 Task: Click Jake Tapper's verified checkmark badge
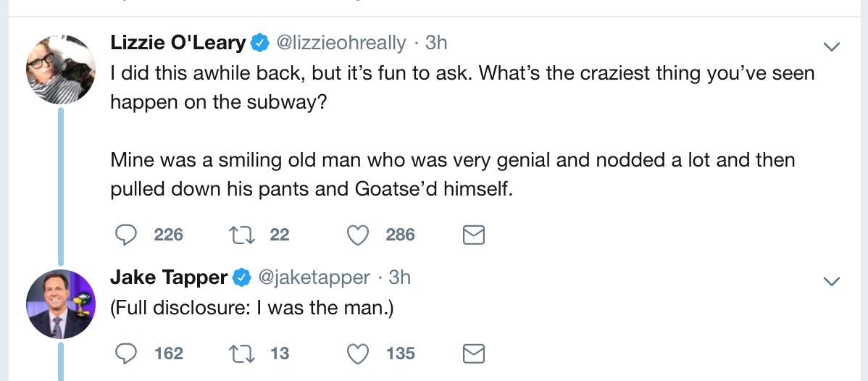(x=241, y=277)
